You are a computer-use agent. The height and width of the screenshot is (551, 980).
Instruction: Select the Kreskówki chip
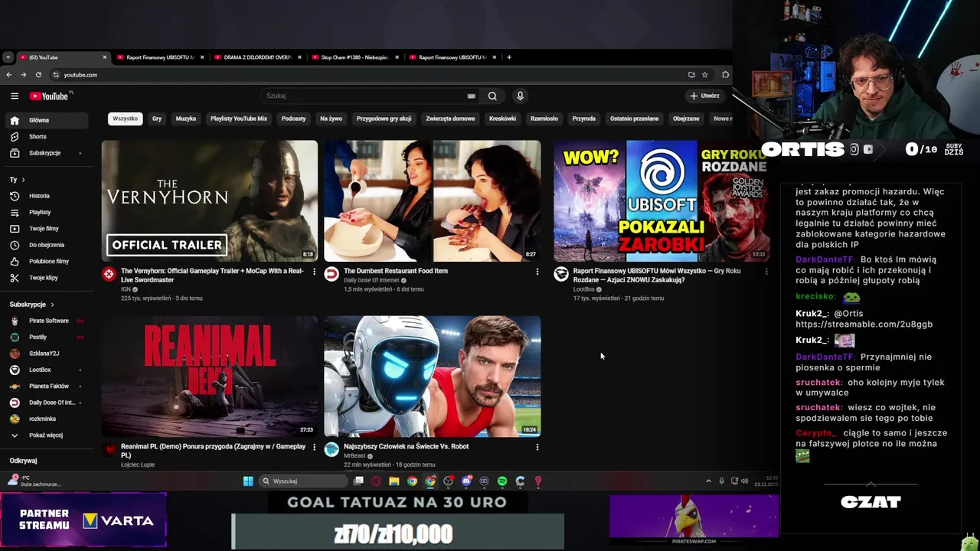pos(502,119)
